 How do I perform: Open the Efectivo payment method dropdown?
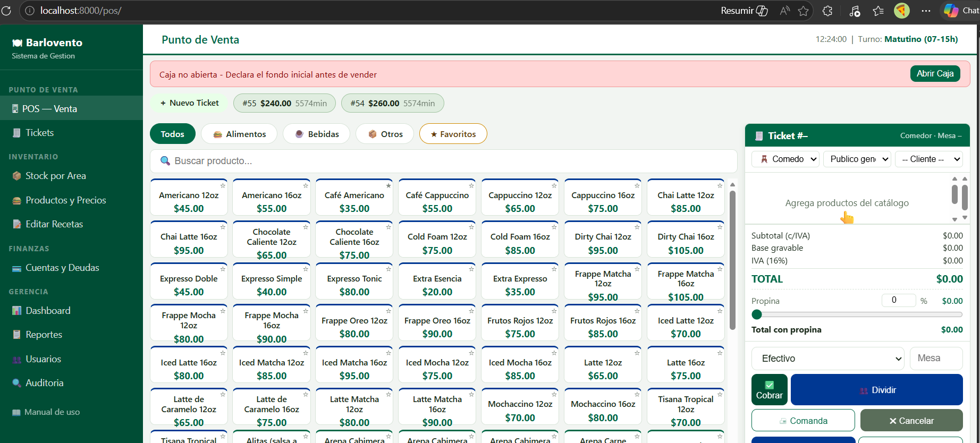coord(828,359)
